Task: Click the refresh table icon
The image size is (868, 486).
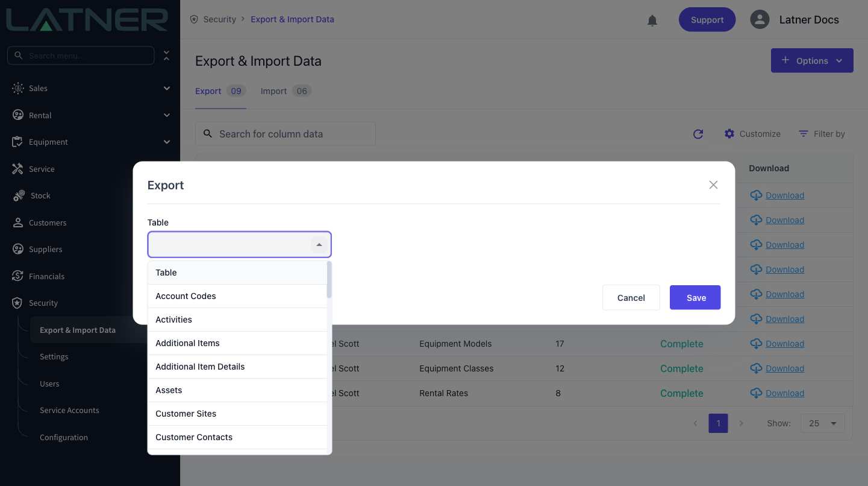Action: (698, 134)
